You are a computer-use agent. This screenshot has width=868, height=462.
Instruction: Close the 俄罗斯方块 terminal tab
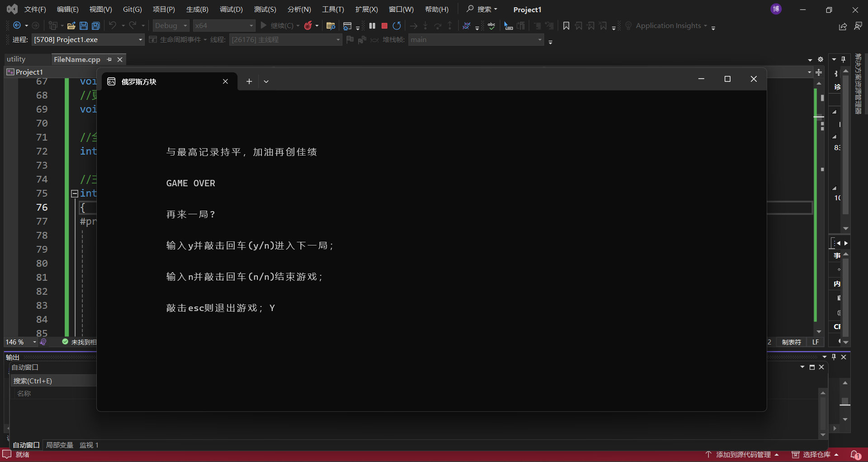(x=225, y=81)
